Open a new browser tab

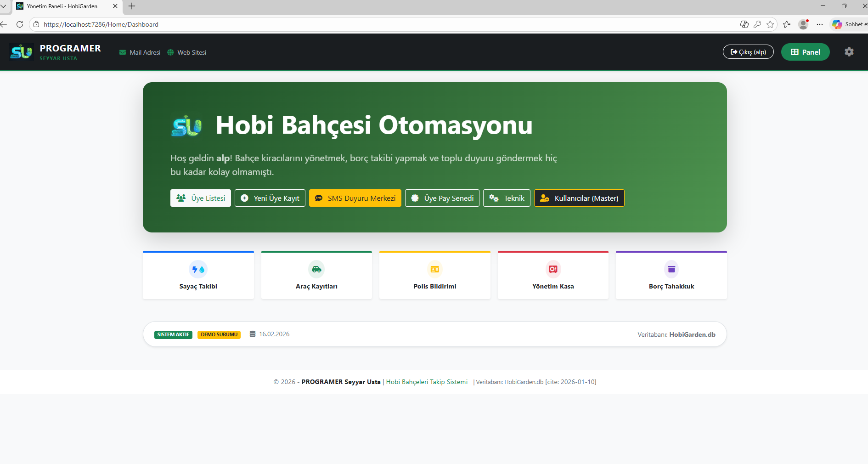[x=132, y=6]
